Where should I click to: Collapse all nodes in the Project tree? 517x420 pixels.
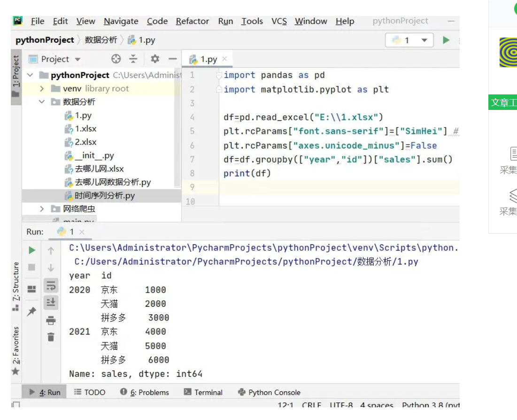[133, 59]
